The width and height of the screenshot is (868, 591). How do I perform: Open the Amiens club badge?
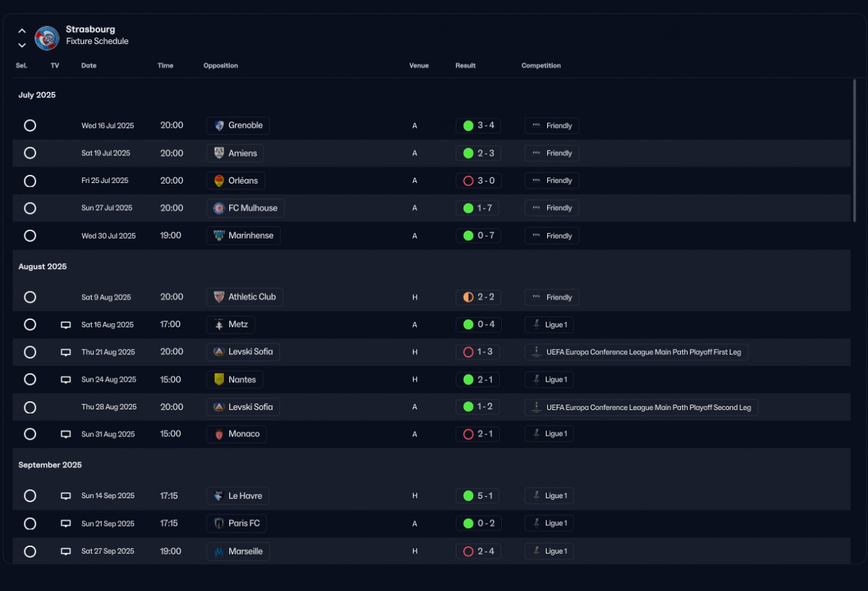click(219, 153)
